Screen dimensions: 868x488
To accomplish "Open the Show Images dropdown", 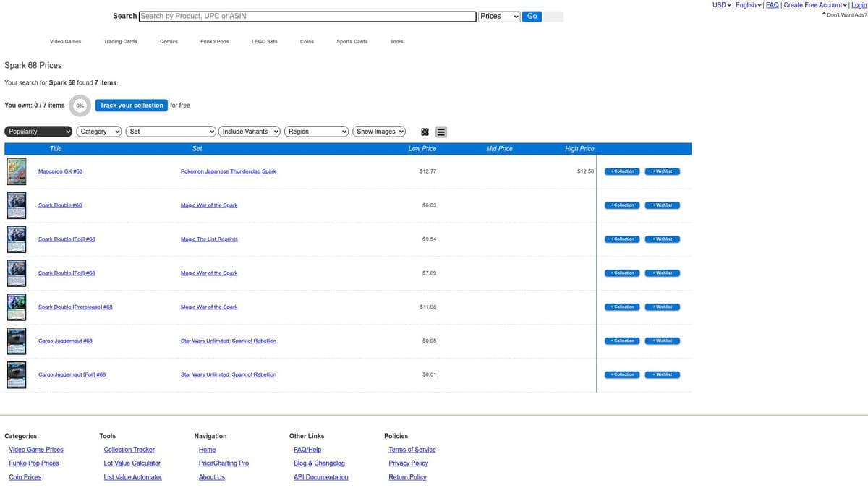I will (x=380, y=132).
